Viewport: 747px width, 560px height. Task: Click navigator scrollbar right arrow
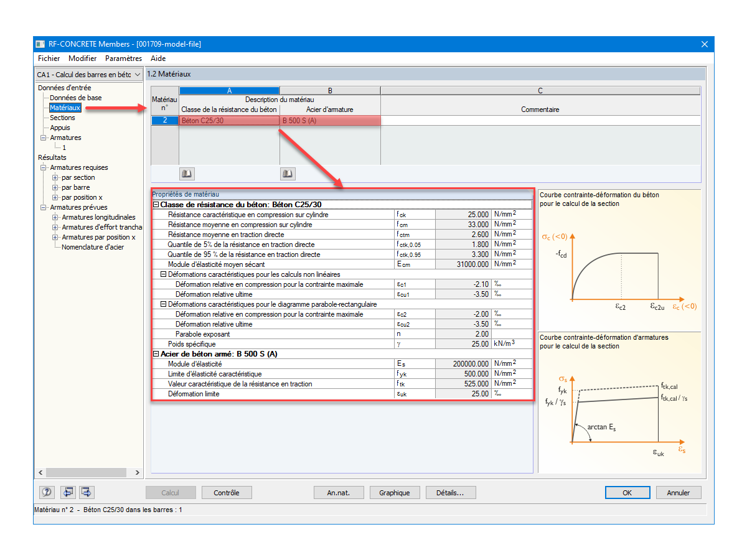coord(138,473)
